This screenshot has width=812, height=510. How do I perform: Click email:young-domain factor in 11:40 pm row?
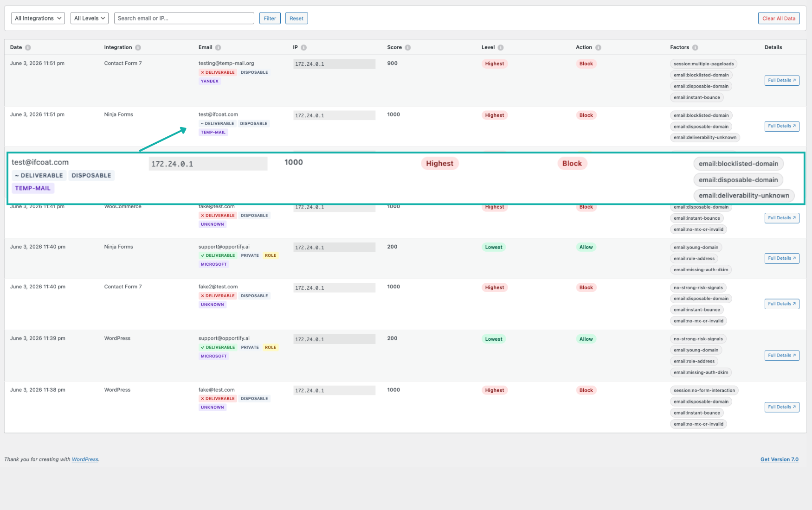[696, 247]
